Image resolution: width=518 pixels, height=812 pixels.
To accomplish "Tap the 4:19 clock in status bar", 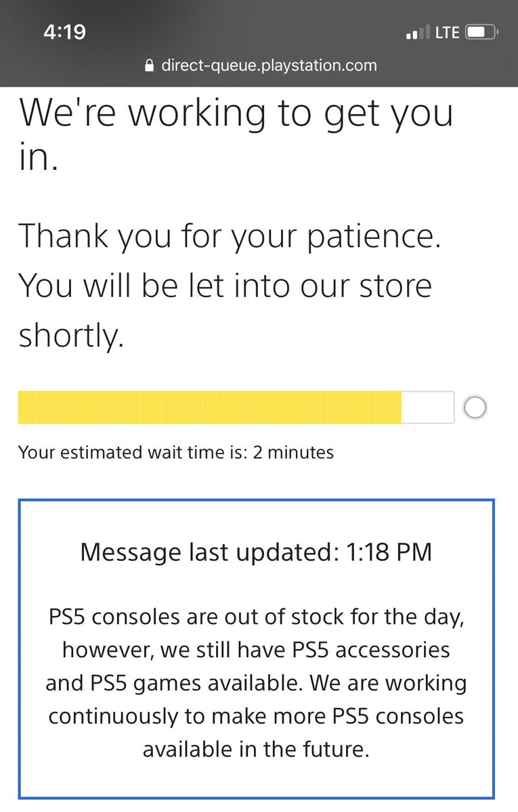I will point(64,32).
